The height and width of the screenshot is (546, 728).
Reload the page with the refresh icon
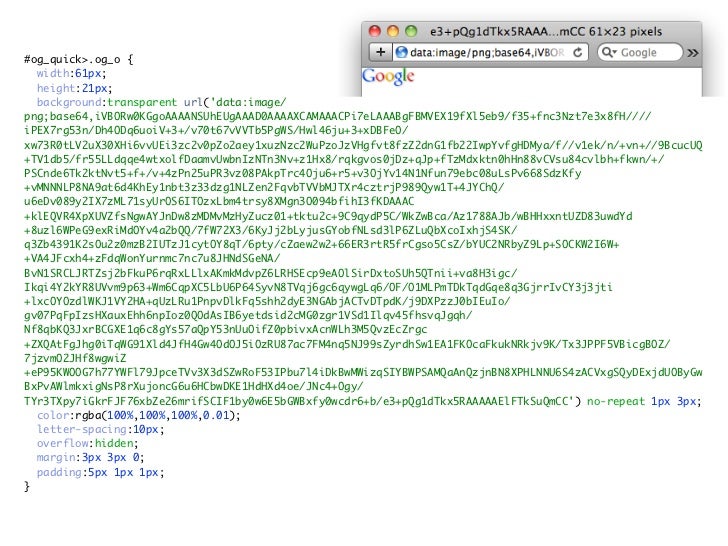click(578, 52)
